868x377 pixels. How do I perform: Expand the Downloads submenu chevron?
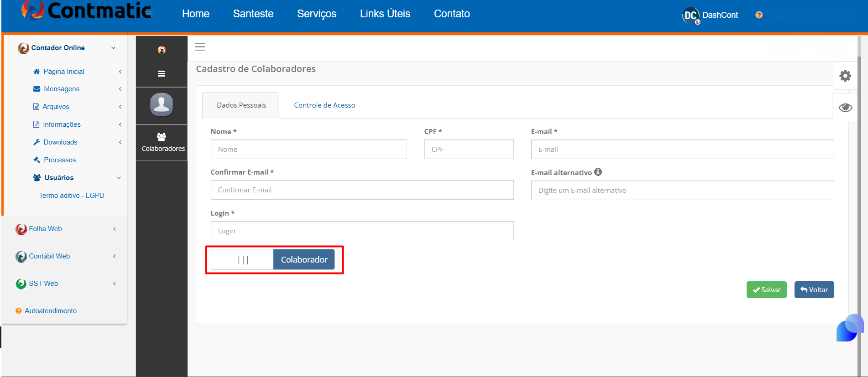120,142
